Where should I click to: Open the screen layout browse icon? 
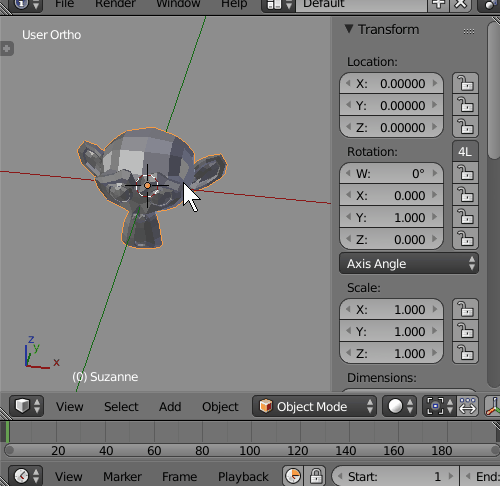[x=279, y=5]
